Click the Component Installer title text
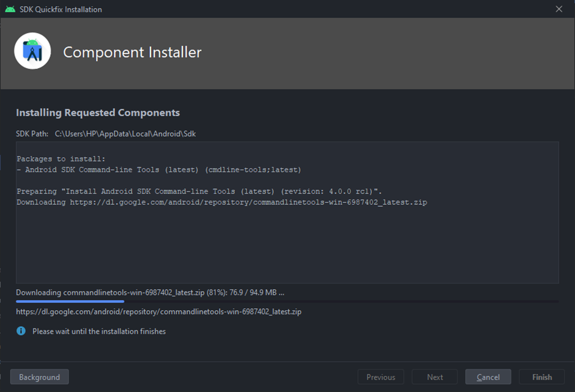Image resolution: width=575 pixels, height=392 pixels. pos(132,53)
